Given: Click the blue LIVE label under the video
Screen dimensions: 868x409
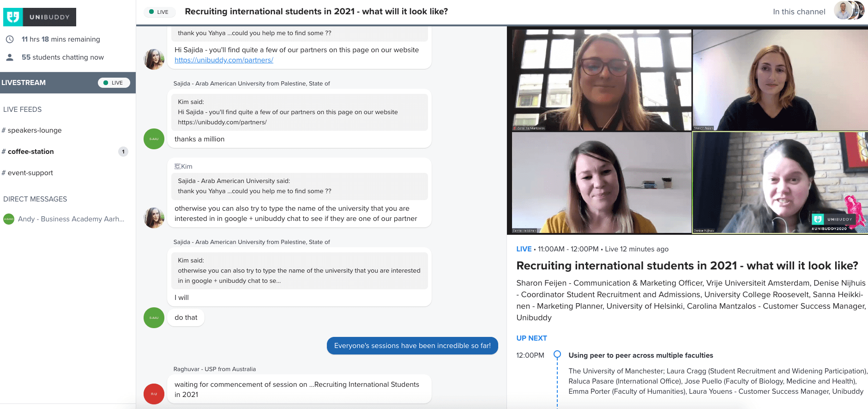Looking at the screenshot, I should point(524,249).
